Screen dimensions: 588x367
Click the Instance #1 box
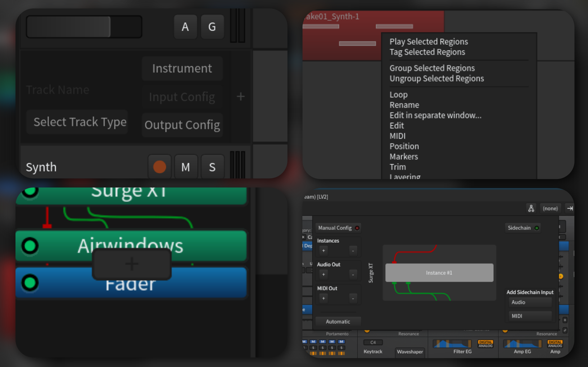tap(439, 273)
